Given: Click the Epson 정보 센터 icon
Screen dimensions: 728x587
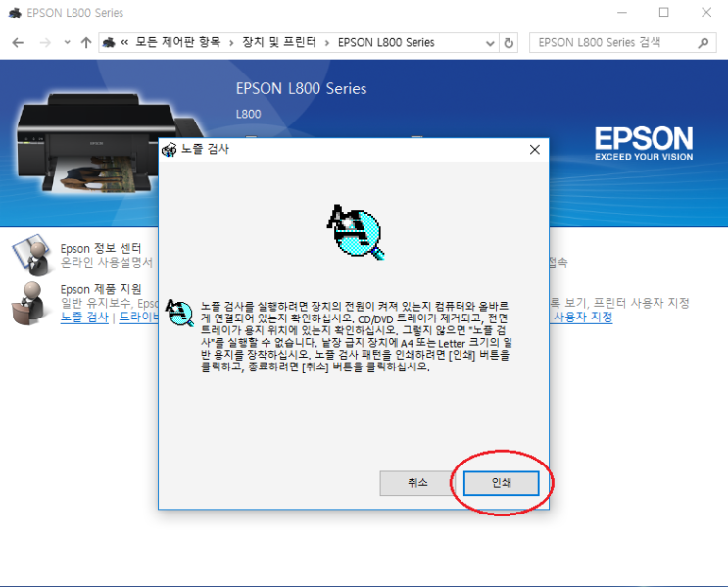Looking at the screenshot, I should tap(31, 256).
